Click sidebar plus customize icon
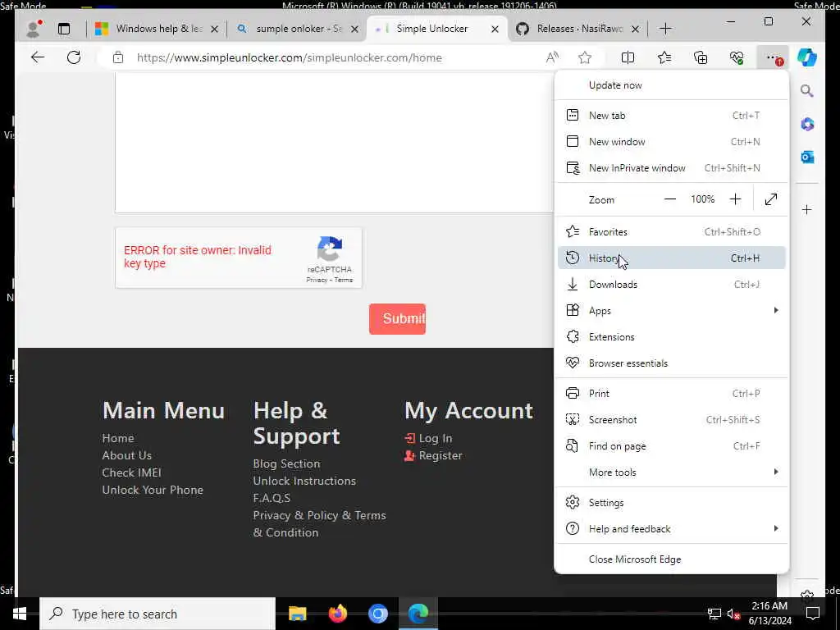The width and height of the screenshot is (840, 630). coord(807,209)
